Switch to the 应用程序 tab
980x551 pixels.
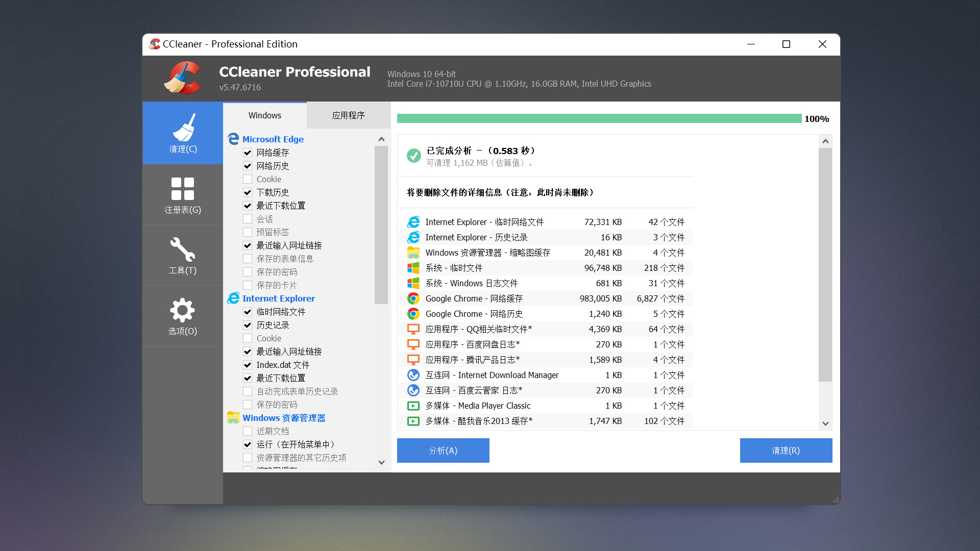click(x=348, y=115)
